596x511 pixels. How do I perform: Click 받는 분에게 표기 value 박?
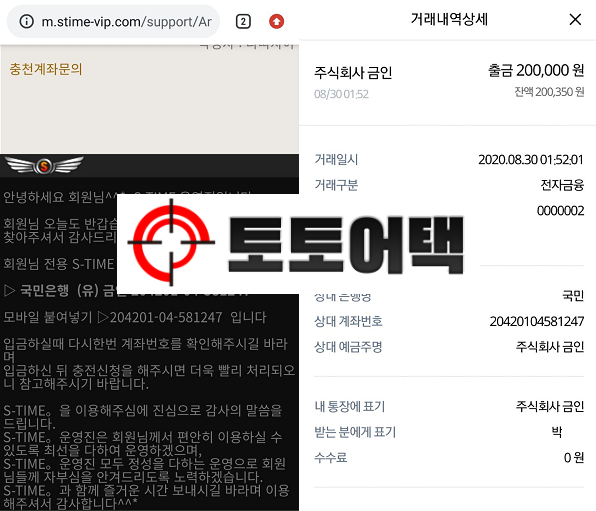(557, 432)
